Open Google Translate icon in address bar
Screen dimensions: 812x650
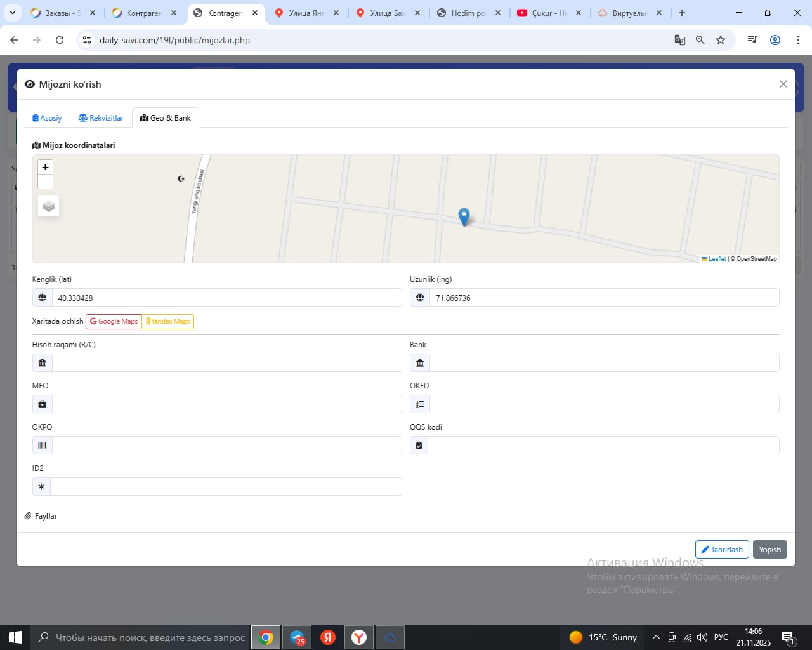click(679, 40)
